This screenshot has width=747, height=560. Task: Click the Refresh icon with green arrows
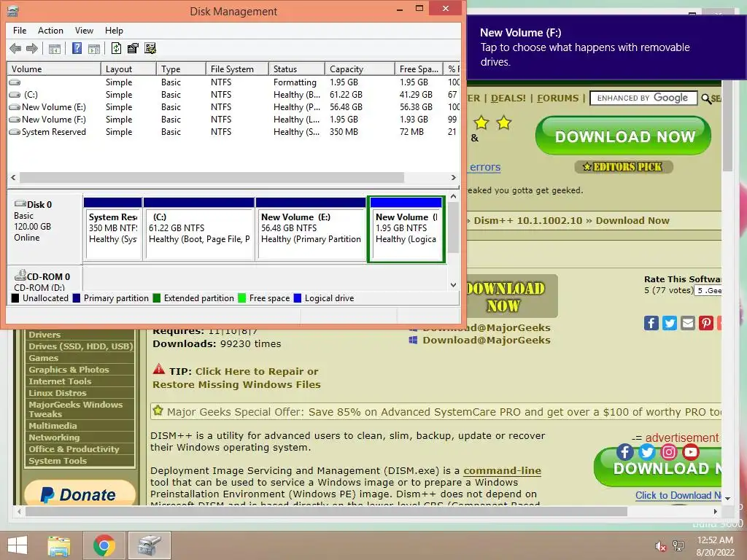point(116,48)
